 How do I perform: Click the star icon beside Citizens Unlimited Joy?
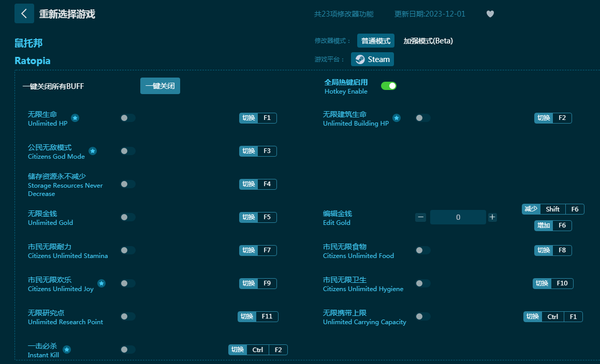pos(101,283)
